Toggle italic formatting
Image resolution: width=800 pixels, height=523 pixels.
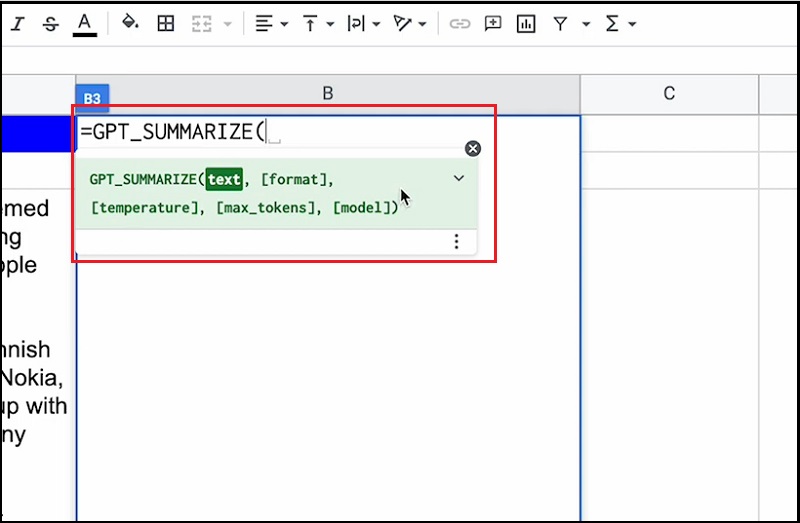click(x=18, y=24)
